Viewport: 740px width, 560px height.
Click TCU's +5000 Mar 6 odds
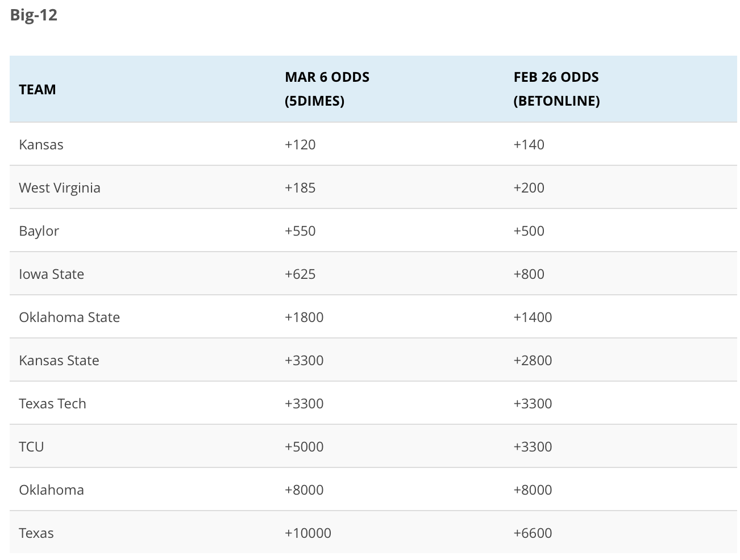point(304,447)
